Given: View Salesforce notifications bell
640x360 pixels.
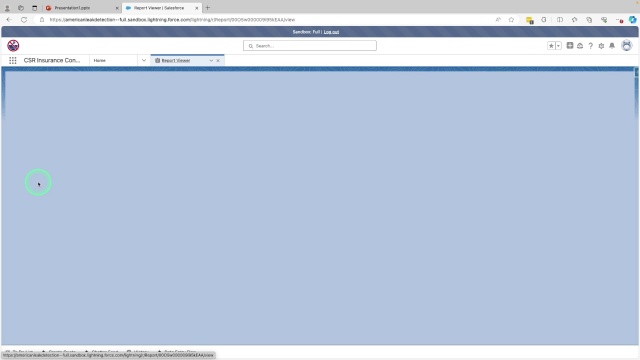Looking at the screenshot, I should (x=612, y=46).
